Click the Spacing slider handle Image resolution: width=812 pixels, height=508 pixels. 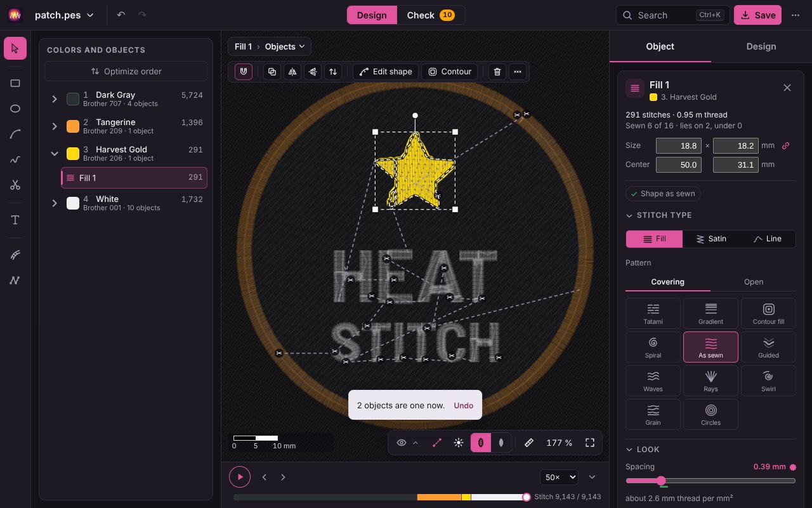661,481
